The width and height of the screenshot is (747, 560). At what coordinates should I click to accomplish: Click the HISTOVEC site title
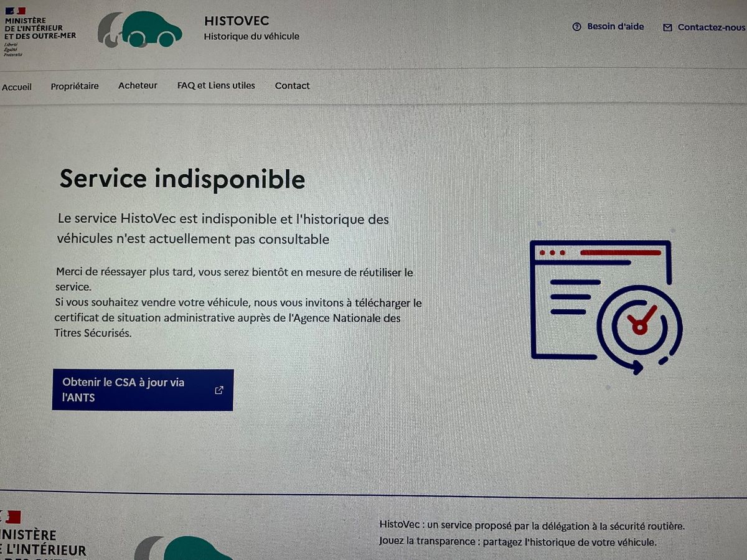[237, 21]
